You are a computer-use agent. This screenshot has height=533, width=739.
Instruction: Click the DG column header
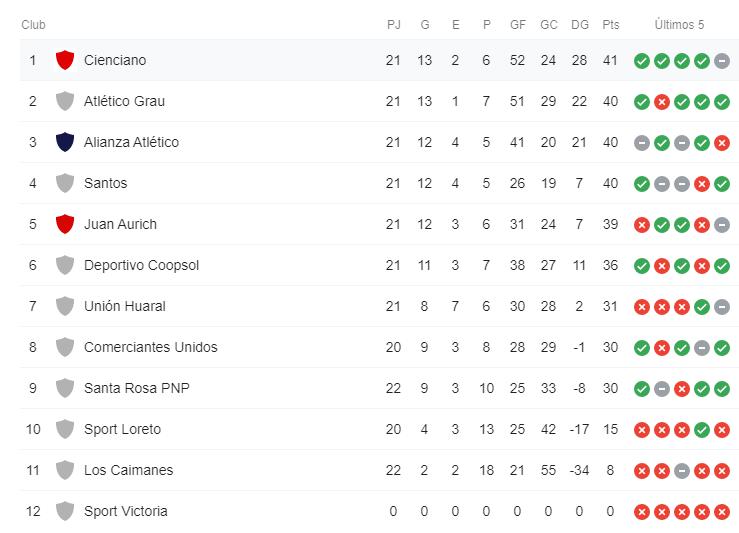[579, 25]
